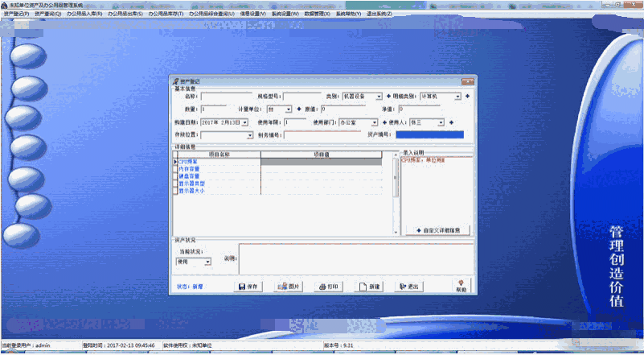Screen dimensions: 644x355
Task: Open the 明细类别 dropdown showing 计算机
Action: (458, 96)
